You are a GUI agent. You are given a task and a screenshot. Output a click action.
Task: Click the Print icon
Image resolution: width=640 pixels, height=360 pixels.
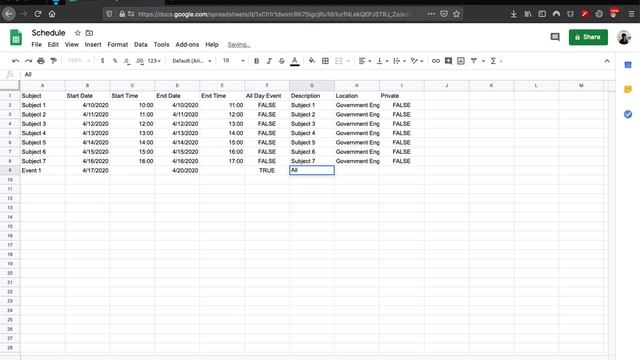click(41, 61)
